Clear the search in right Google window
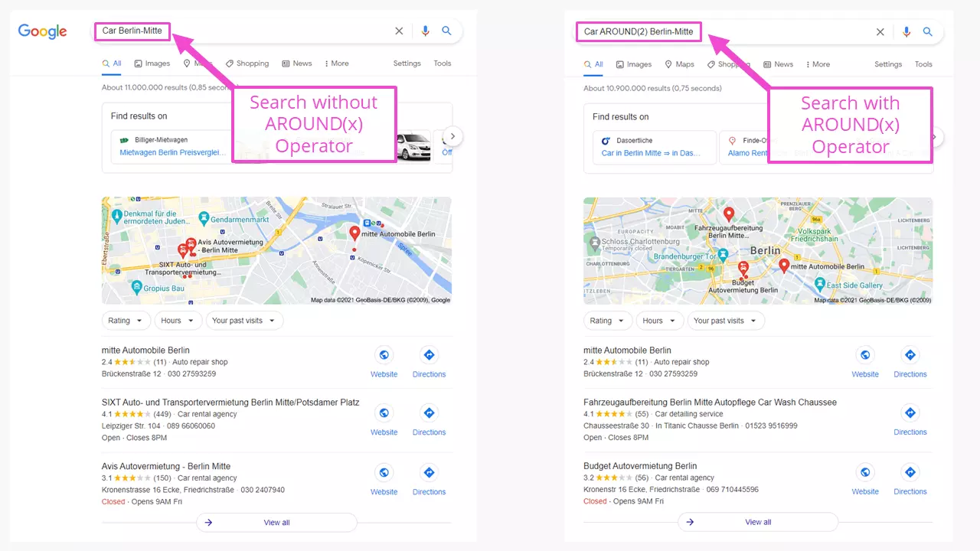This screenshot has height=551, width=980. coord(880,32)
